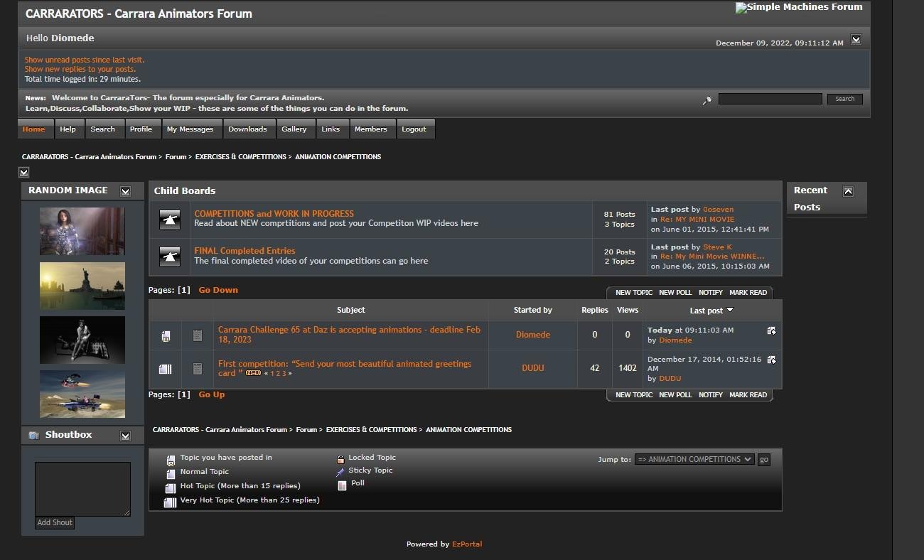Click the Add Shout button
Image resolution: width=924 pixels, height=560 pixels.
(x=55, y=522)
